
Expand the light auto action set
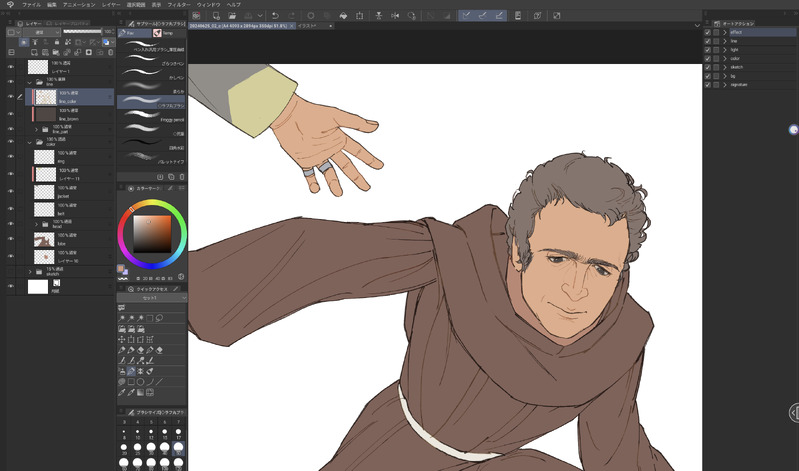coord(725,49)
